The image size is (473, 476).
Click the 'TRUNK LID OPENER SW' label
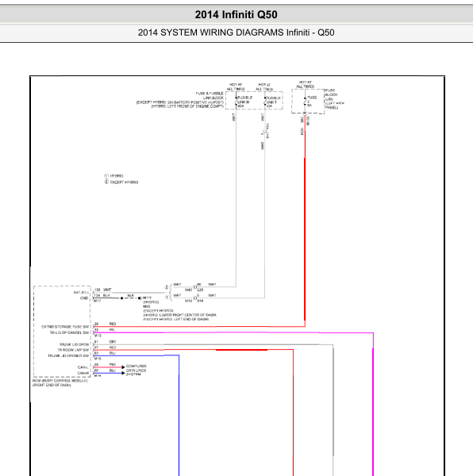[x=68, y=355]
